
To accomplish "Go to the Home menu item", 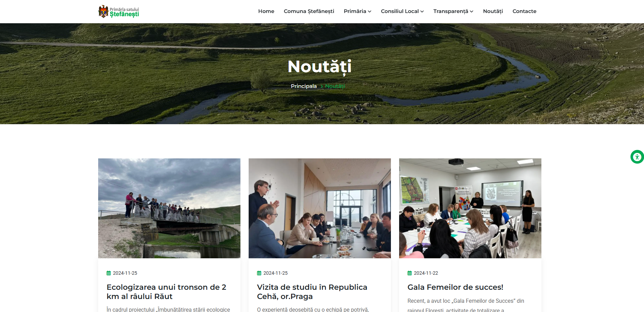I will [x=266, y=11].
